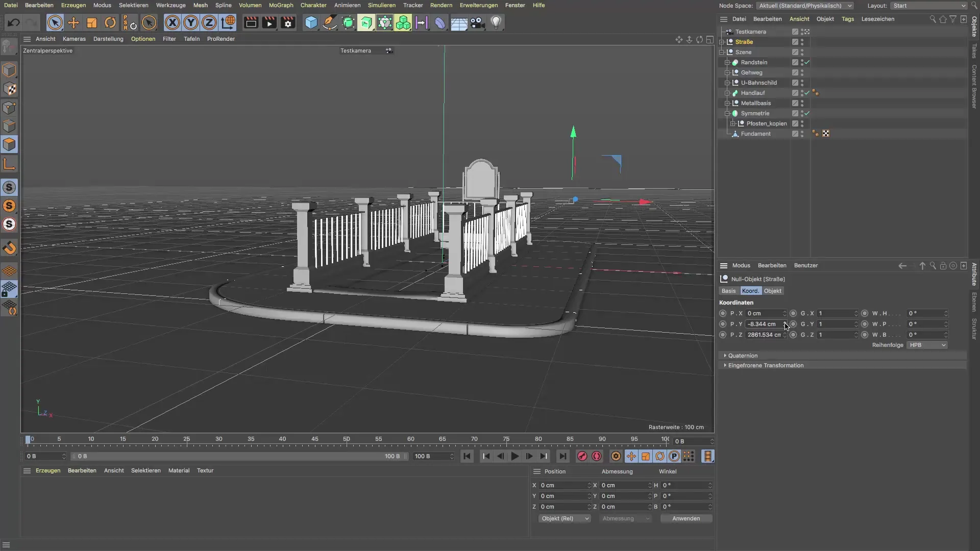Click the timeline playhead at frame 0
This screenshot has height=551, width=980.
[x=28, y=439]
